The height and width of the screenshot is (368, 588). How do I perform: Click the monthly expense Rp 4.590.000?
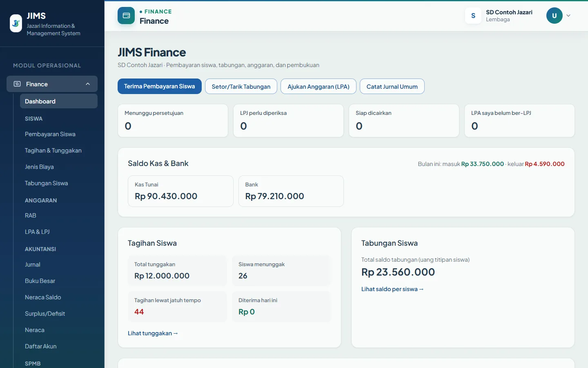tap(545, 164)
